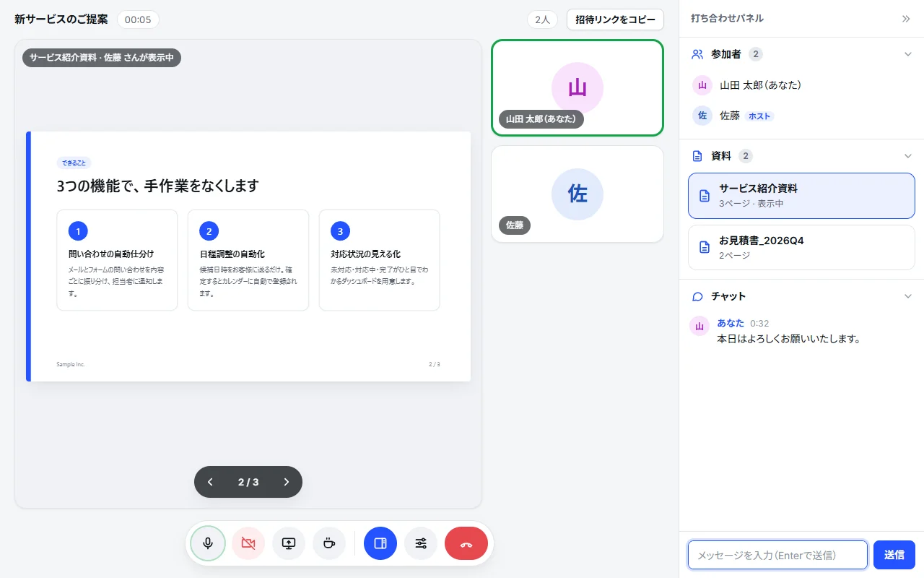Toggle the side panel with the blue button
Screen dimensions: 924x578
[x=380, y=543]
